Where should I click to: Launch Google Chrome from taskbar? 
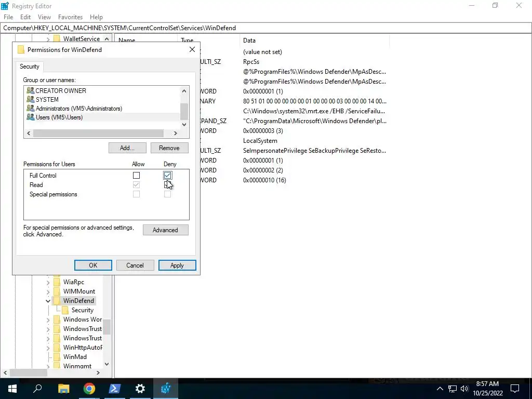tap(89, 389)
